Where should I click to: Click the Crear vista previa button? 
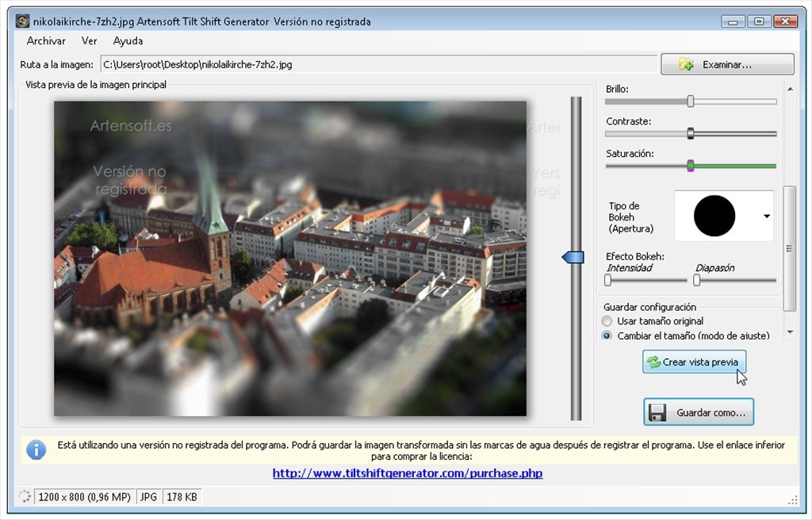694,361
